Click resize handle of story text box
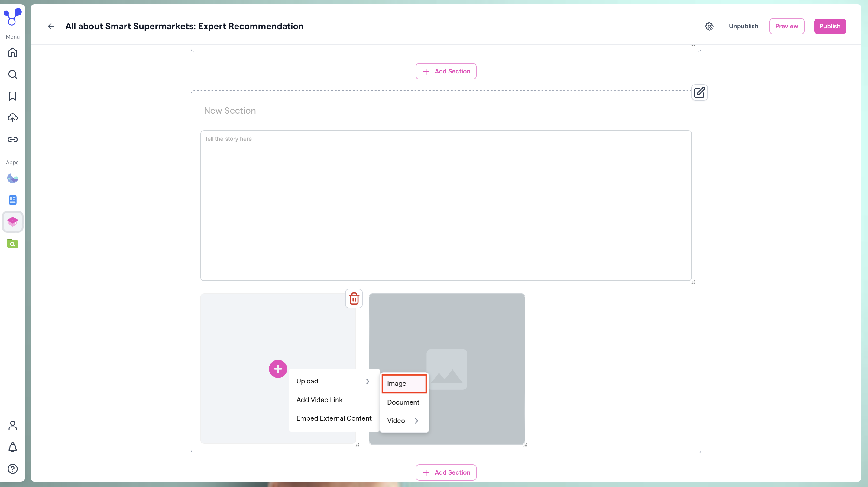 click(693, 282)
